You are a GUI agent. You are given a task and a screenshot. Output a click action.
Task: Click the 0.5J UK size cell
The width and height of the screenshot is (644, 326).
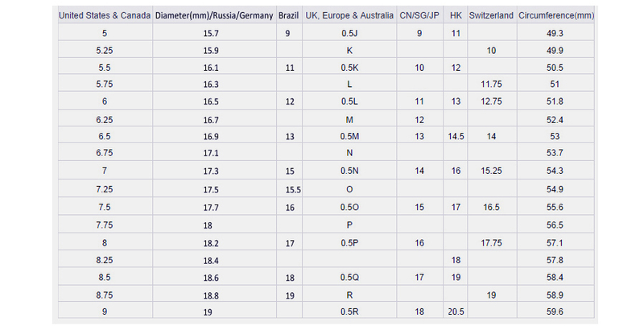click(x=349, y=33)
